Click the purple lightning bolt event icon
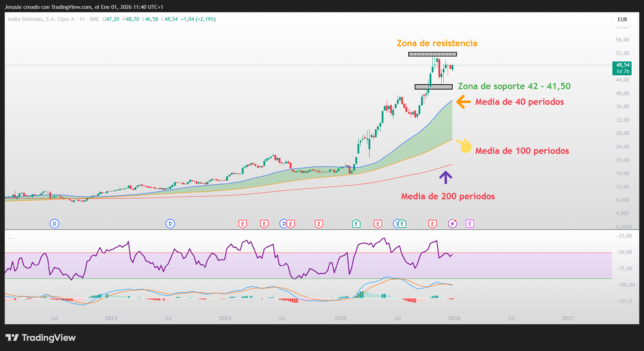The image size is (644, 351). 452,223
